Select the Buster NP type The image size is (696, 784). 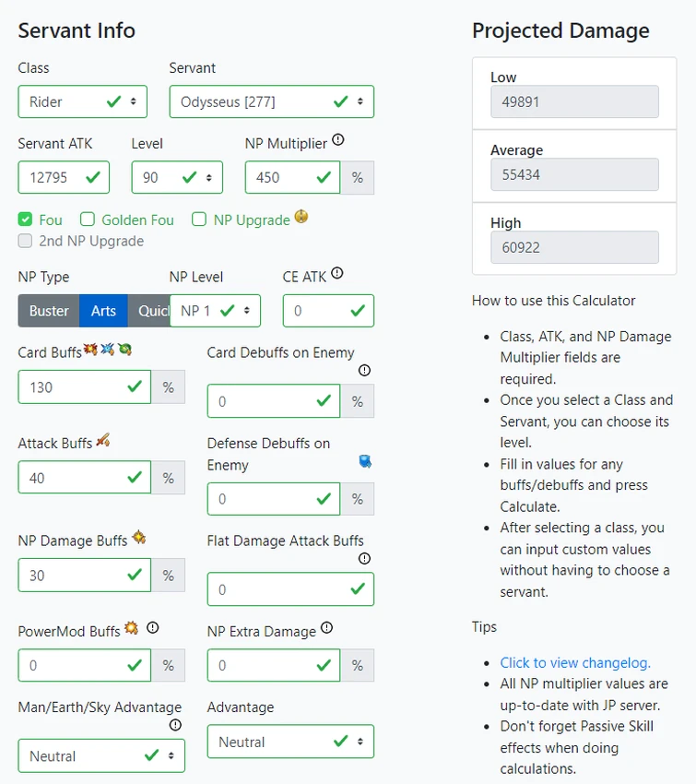(x=49, y=311)
